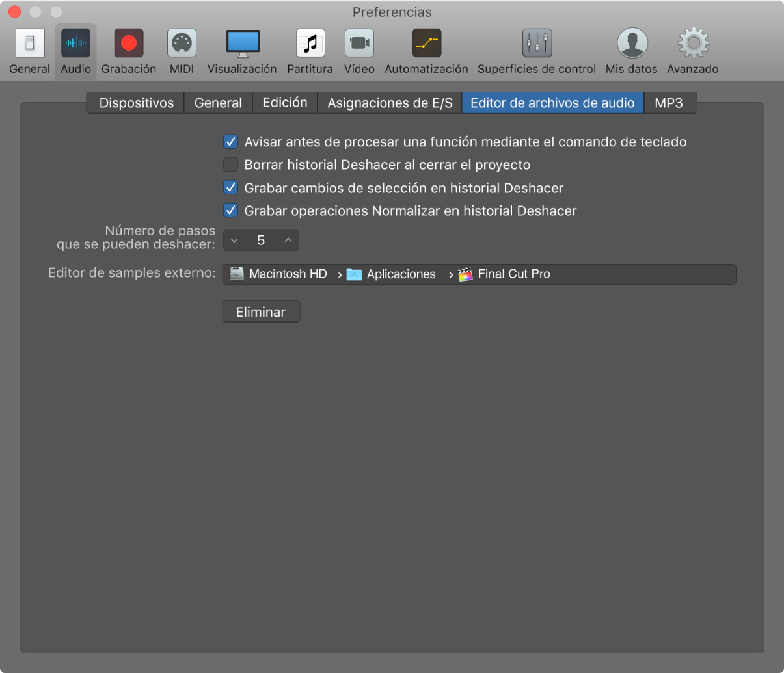Image resolution: width=784 pixels, height=673 pixels.
Task: Click the Eliminar button
Action: [x=261, y=312]
